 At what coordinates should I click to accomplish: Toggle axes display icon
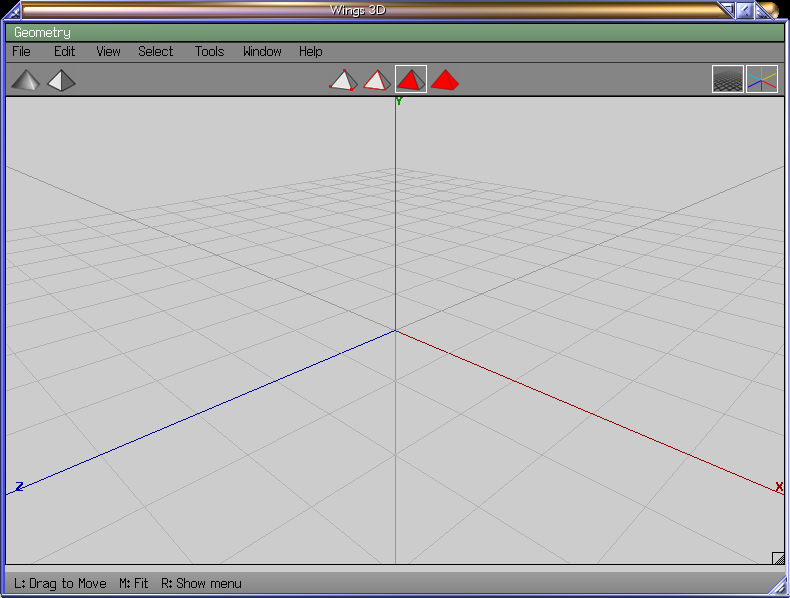point(762,80)
